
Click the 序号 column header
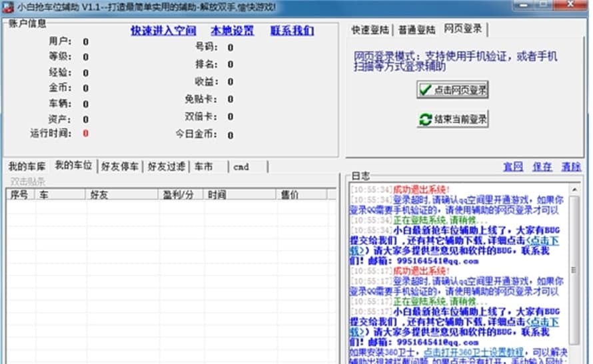pyautogui.click(x=21, y=194)
